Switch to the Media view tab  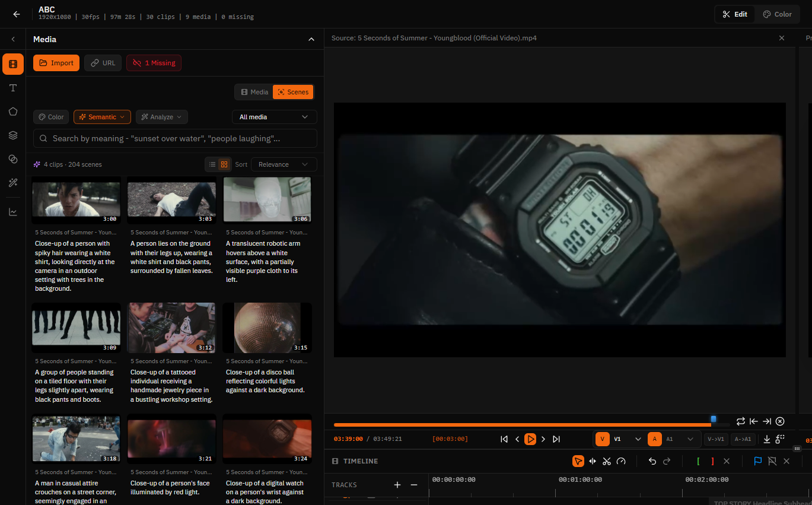coord(254,92)
